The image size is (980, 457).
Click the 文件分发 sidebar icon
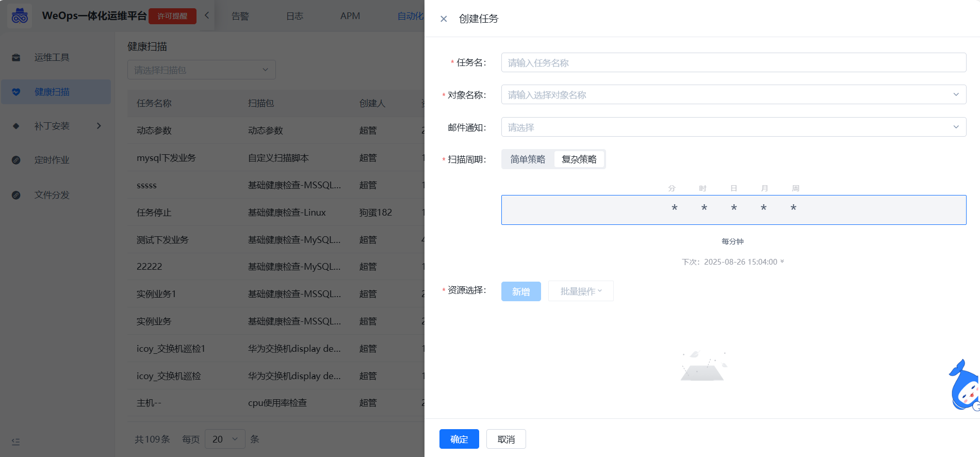(16, 195)
